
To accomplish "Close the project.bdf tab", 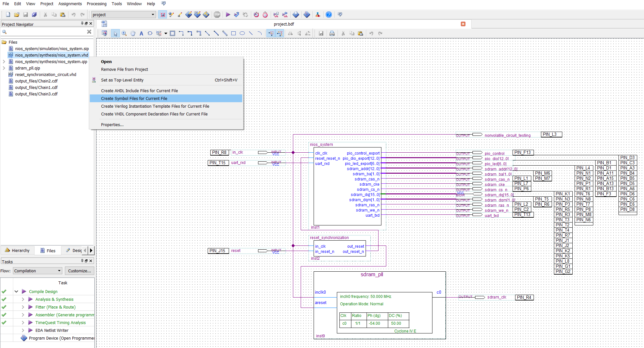I will point(463,24).
